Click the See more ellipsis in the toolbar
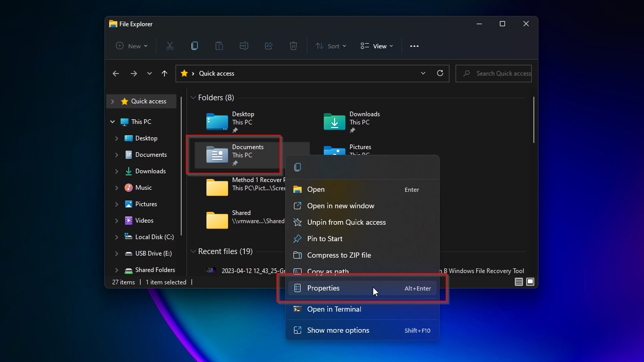This screenshot has width=644, height=362. 414,46
